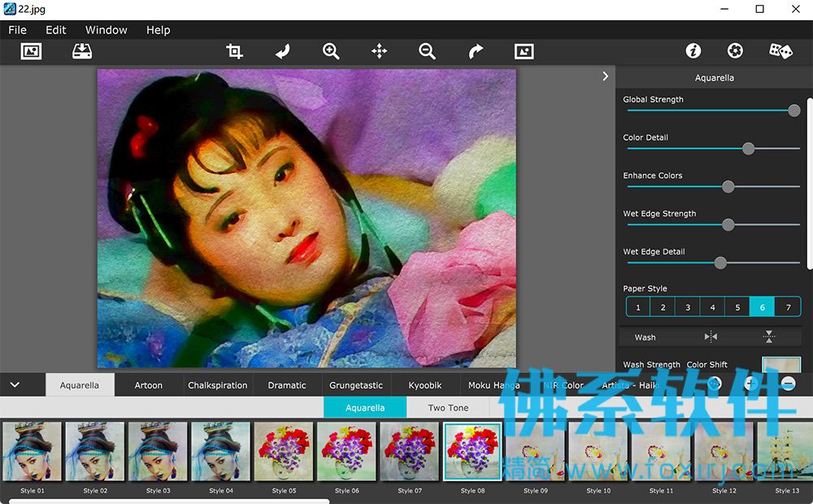Screen dimensions: 813x504
Task: Click the undo arrow icon
Action: point(283,51)
